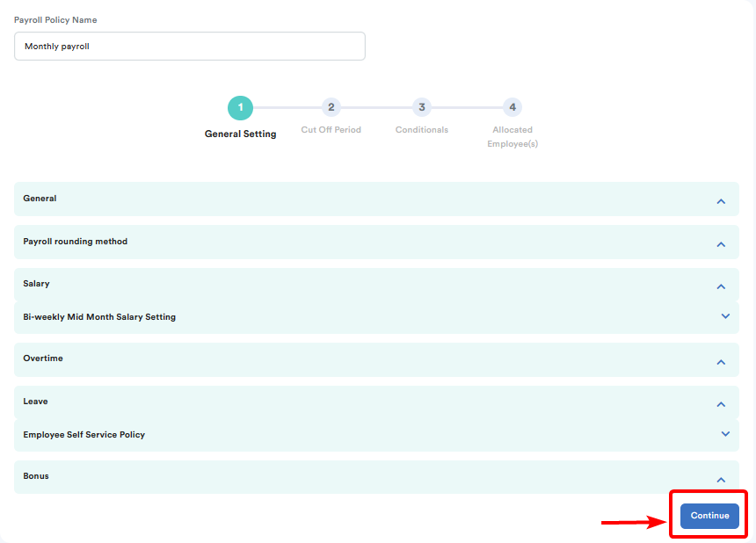Collapse the Bonus section chevron
The height and width of the screenshot is (543, 756).
[x=721, y=480]
